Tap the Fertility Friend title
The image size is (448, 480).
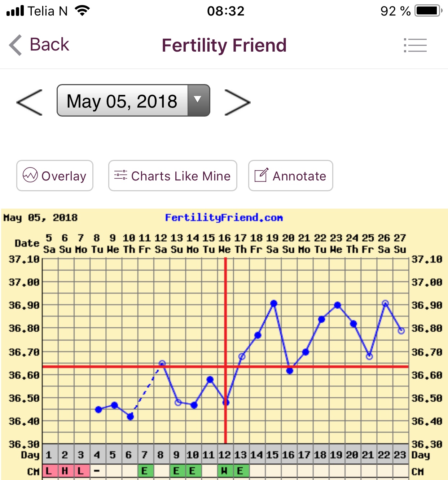tap(224, 45)
